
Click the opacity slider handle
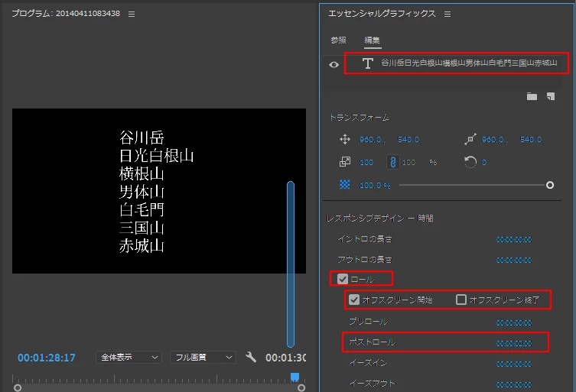[550, 185]
